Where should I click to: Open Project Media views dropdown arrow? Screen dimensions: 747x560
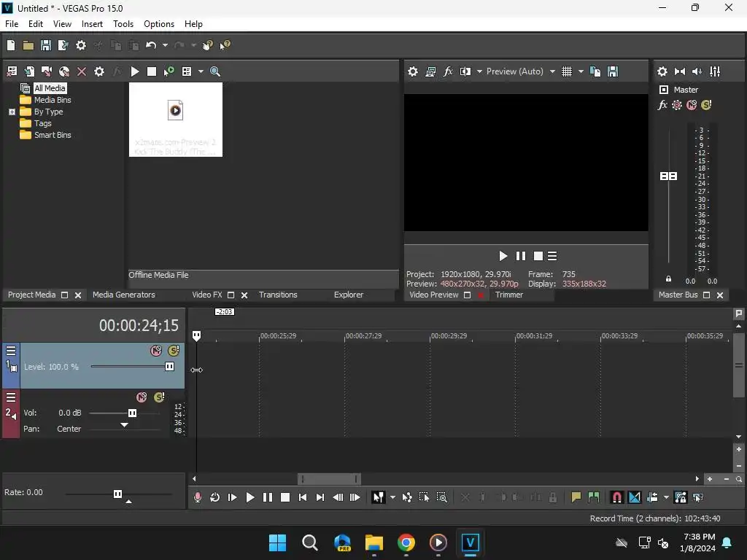pos(201,71)
